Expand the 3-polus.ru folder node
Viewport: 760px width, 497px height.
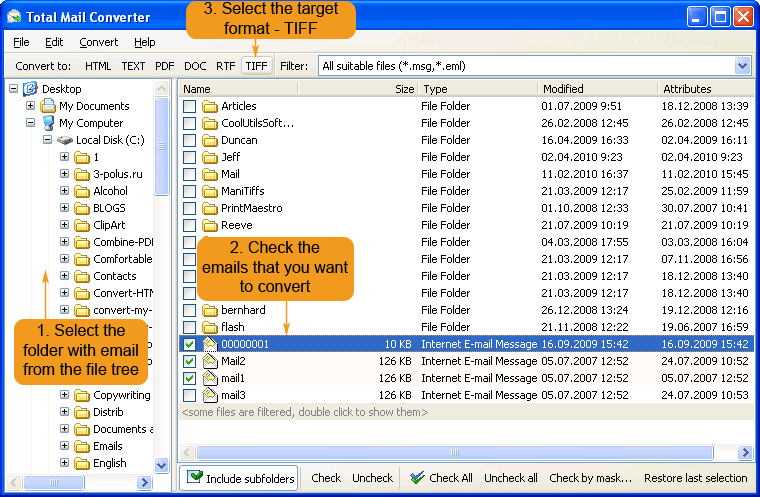tap(64, 173)
